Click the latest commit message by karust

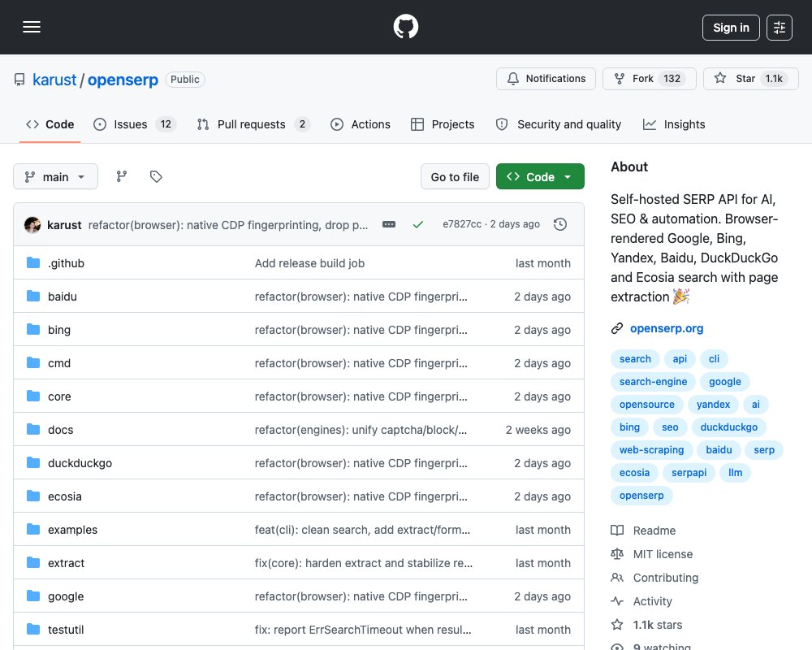(228, 224)
